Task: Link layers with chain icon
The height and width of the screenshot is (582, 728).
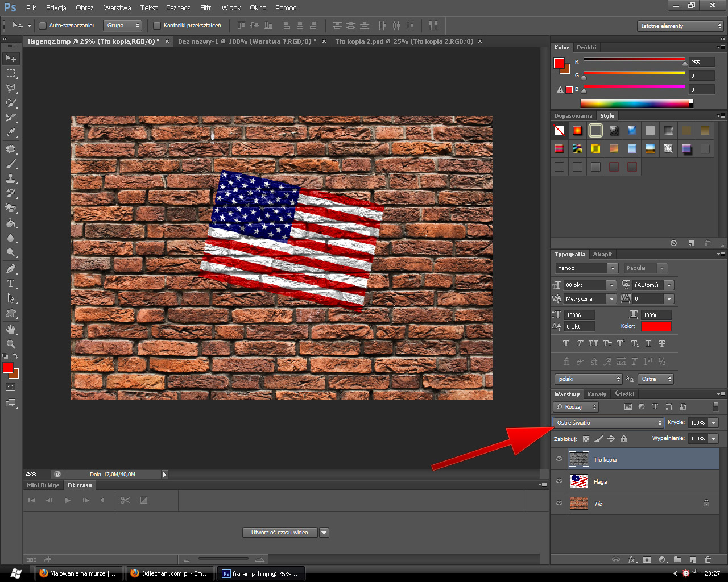Action: coord(616,560)
